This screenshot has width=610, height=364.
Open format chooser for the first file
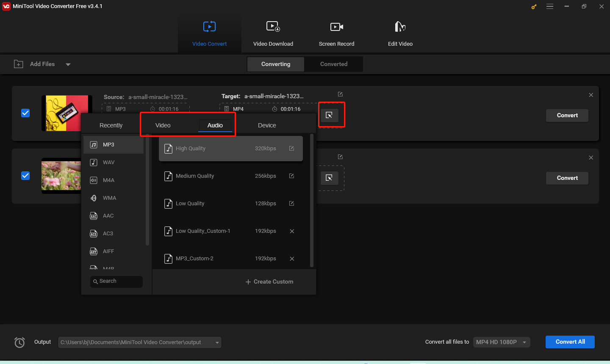(x=329, y=115)
